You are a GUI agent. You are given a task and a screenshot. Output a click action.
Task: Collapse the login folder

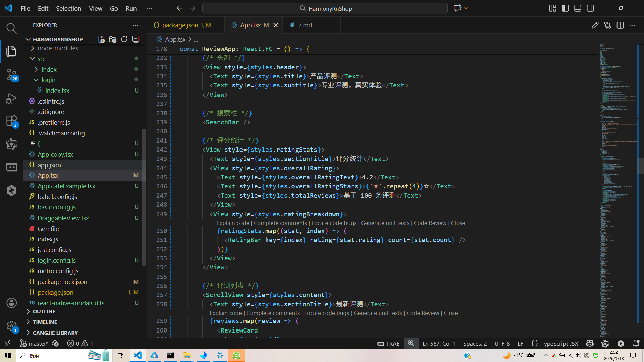pos(48,80)
